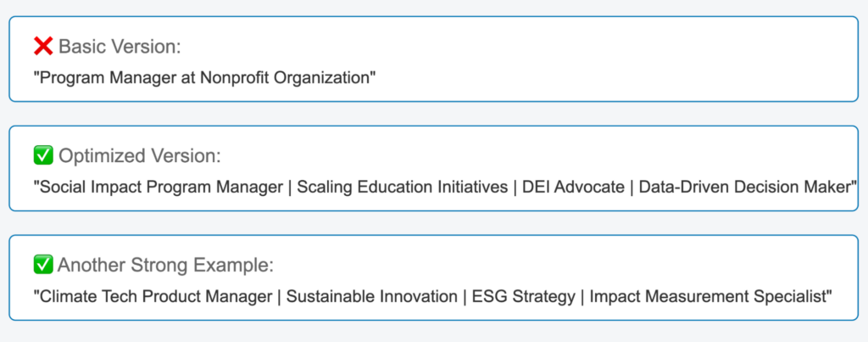Click 'Data-Driven Decision Maker' phrase
The width and height of the screenshot is (868, 342).
(744, 187)
